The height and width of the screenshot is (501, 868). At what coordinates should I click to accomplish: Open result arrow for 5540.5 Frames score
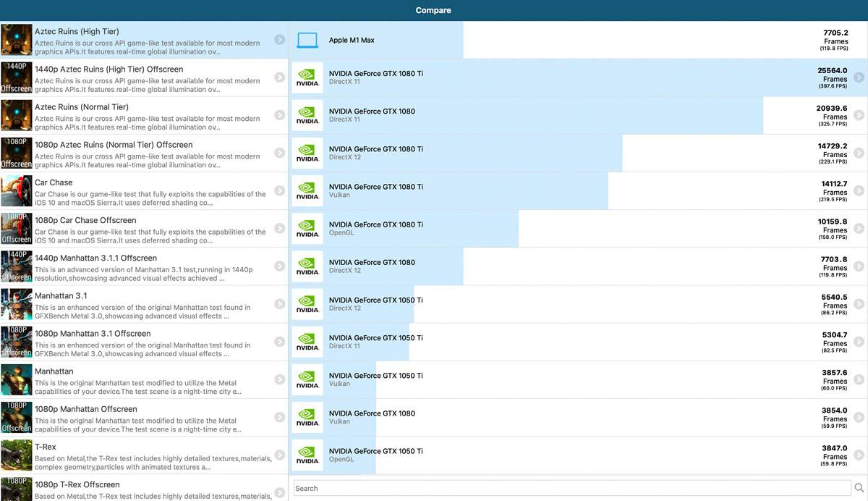(x=859, y=303)
